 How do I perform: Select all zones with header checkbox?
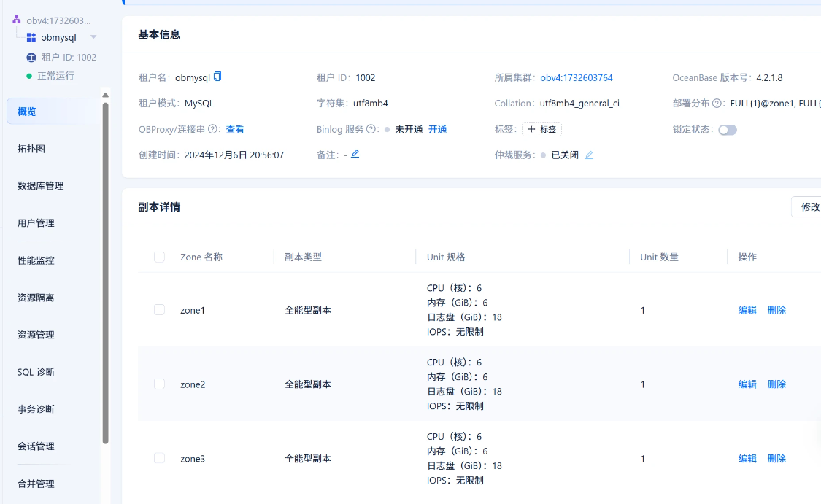tap(159, 257)
